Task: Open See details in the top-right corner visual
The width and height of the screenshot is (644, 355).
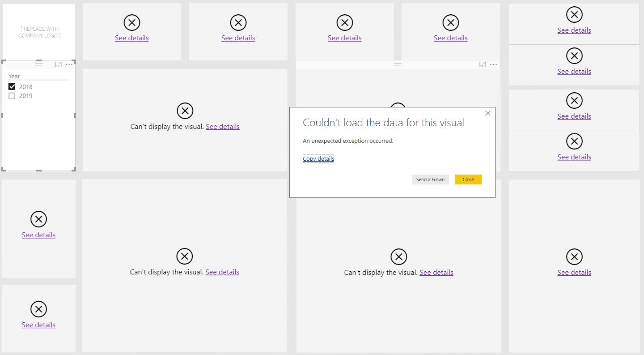Action: click(x=574, y=30)
